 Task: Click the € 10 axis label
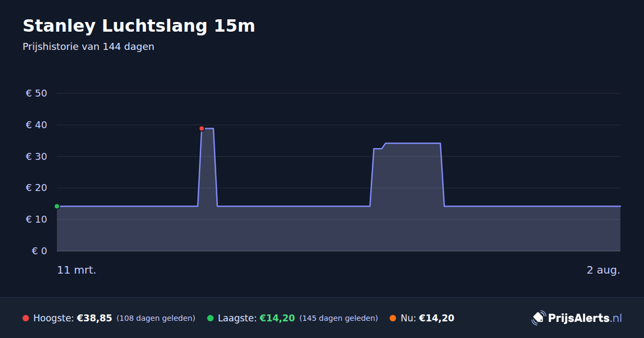click(36, 219)
